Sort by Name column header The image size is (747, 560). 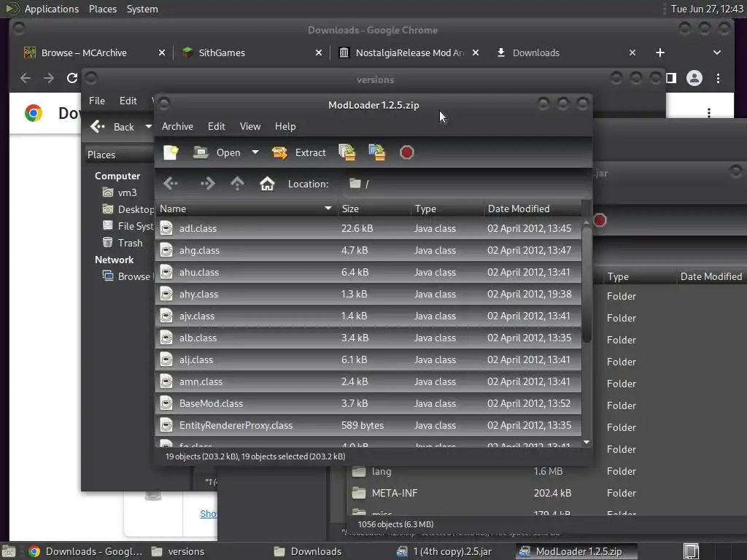(x=246, y=209)
